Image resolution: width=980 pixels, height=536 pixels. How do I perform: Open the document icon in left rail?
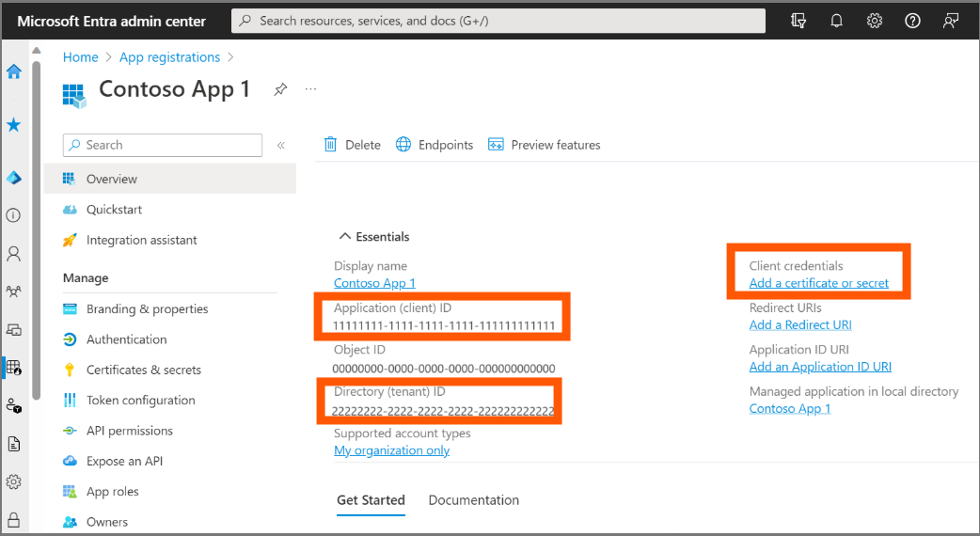tap(14, 444)
